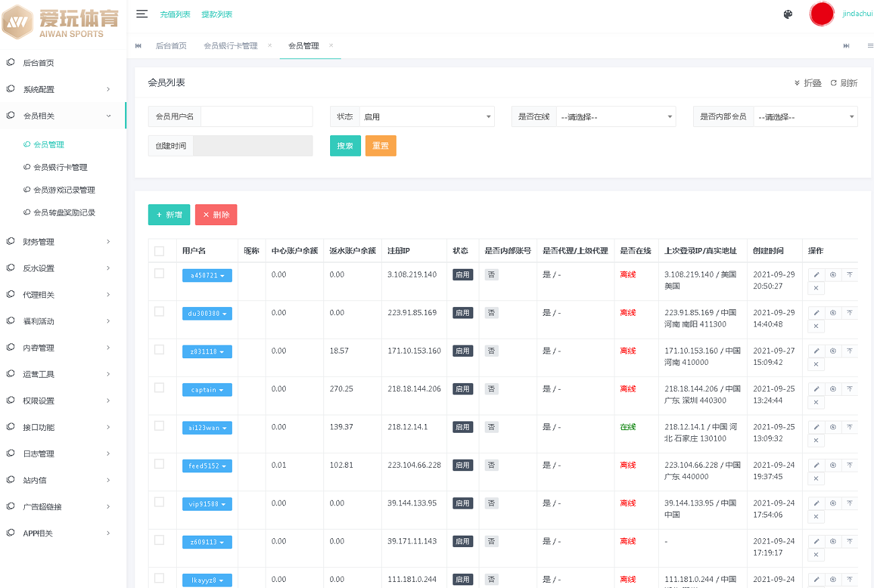Expand the ai123wan username dropdown button
Image resolution: width=874 pixels, height=588 pixels.
(207, 428)
